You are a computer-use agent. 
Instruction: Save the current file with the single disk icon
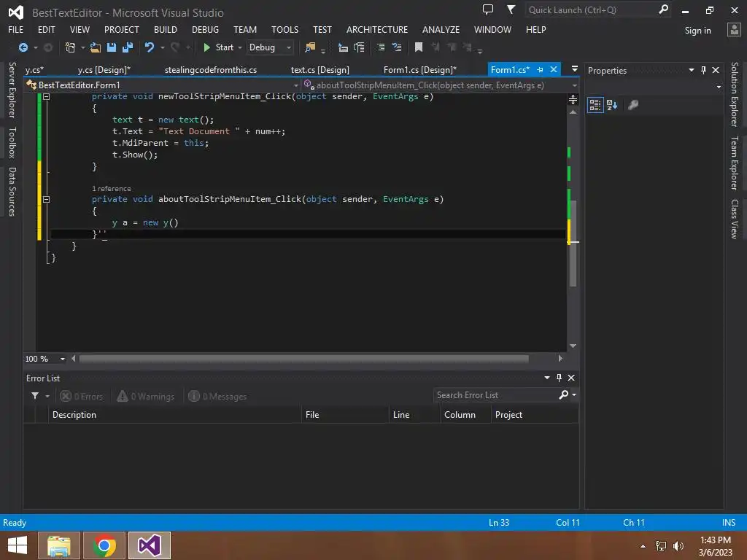coord(112,47)
